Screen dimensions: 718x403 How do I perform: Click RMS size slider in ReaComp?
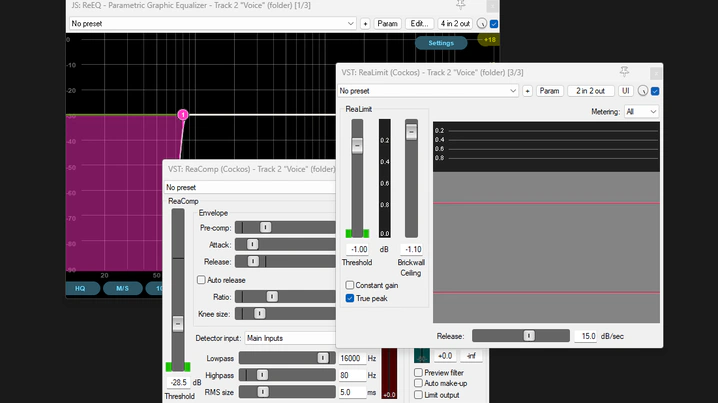pos(287,392)
